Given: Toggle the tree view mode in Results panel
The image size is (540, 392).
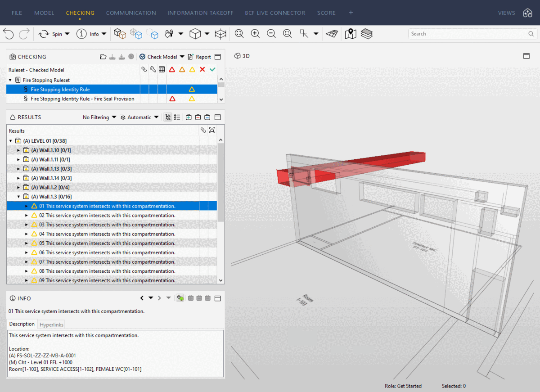Looking at the screenshot, I should click(168, 117).
